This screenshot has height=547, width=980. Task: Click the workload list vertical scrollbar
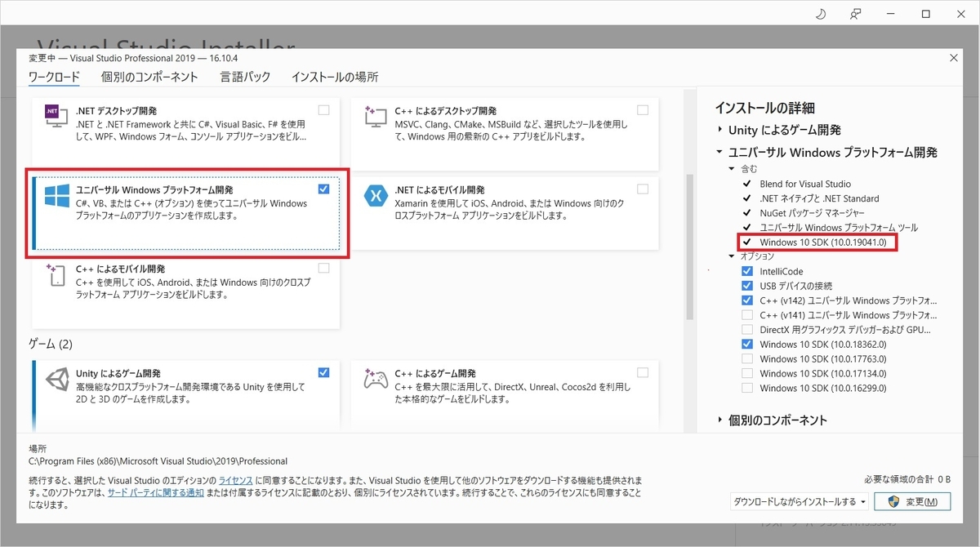690,245
